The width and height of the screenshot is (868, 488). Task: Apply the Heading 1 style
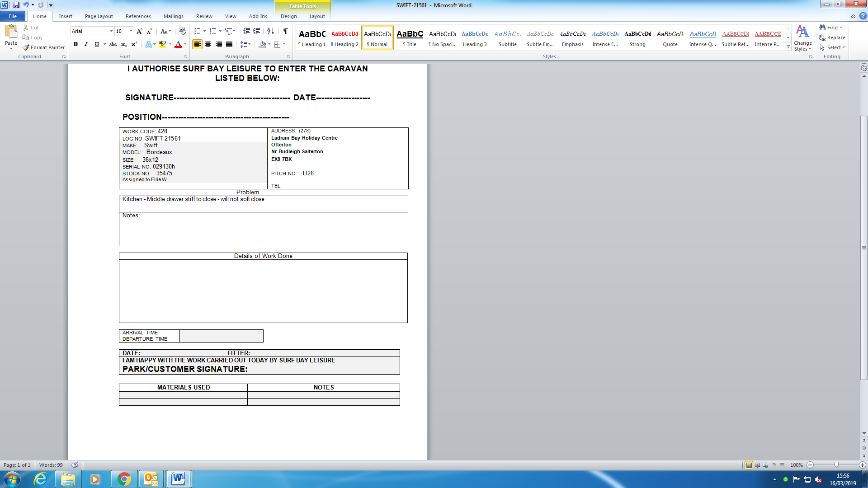312,38
